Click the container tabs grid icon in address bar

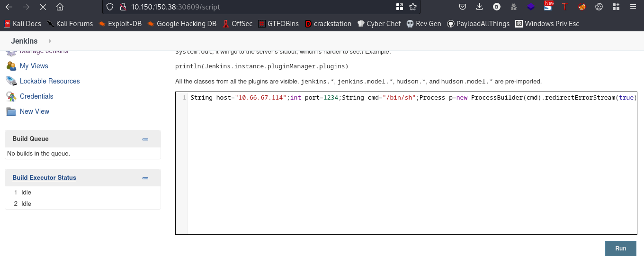tap(399, 7)
